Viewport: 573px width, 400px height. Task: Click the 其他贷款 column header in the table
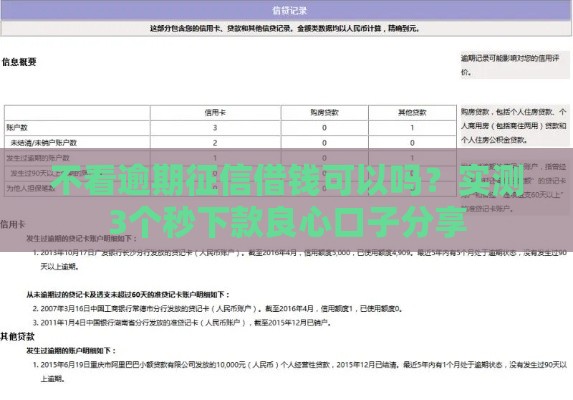pyautogui.click(x=412, y=113)
